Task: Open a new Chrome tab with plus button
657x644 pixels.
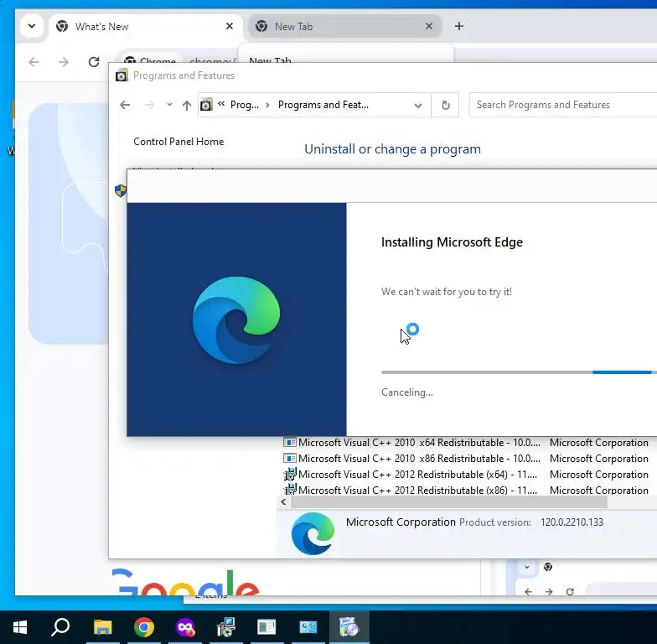Action: tap(459, 26)
